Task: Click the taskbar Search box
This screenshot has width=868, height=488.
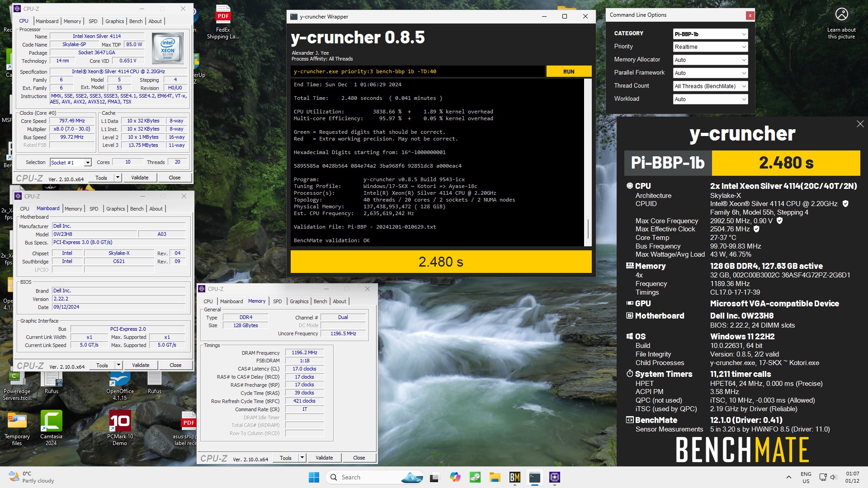Action: [x=375, y=477]
